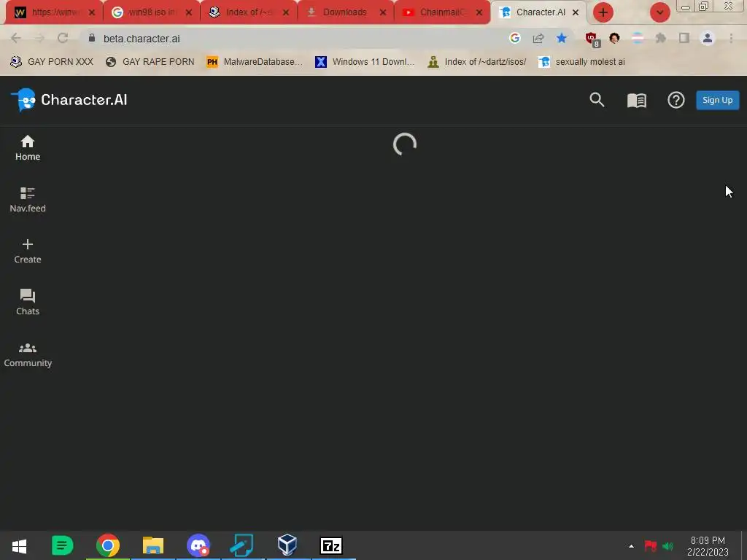
Task: Click the volume tray icon
Action: coord(668,546)
